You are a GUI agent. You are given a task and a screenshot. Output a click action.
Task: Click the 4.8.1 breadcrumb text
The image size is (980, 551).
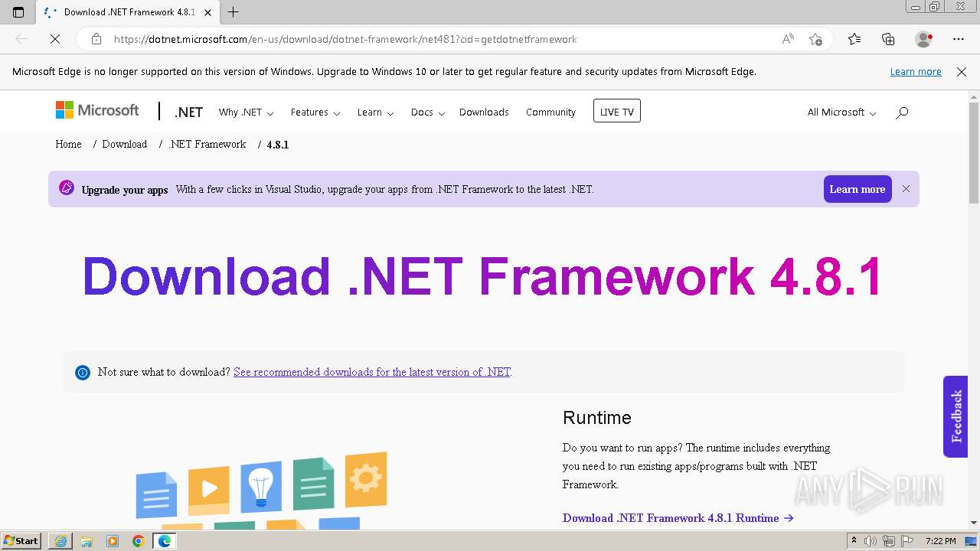[x=278, y=145]
